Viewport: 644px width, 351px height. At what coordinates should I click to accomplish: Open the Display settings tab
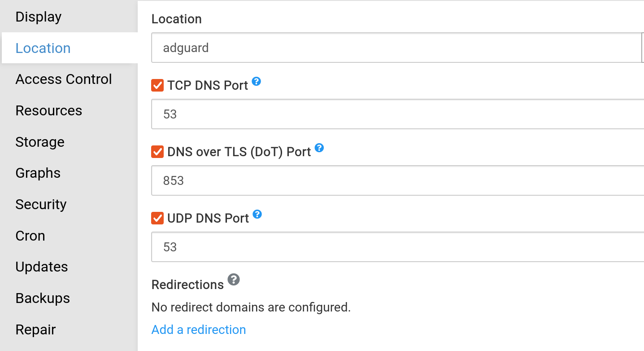39,17
